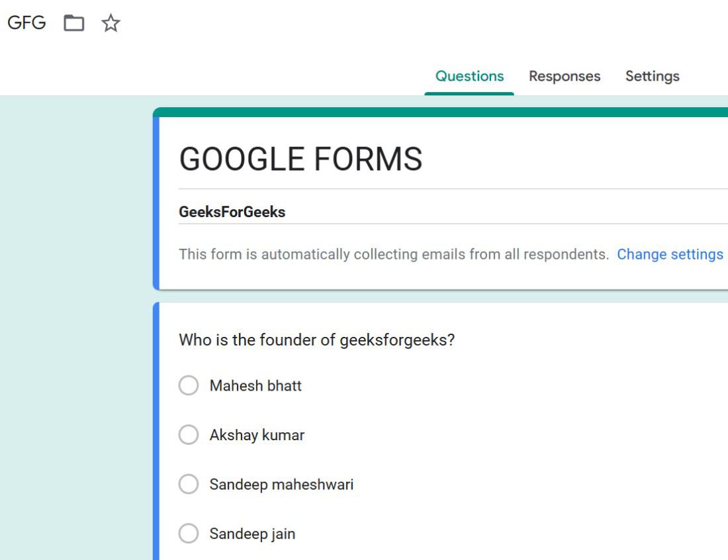Click the GOOGLE FORMS title field
The image size is (728, 560).
tap(300, 160)
